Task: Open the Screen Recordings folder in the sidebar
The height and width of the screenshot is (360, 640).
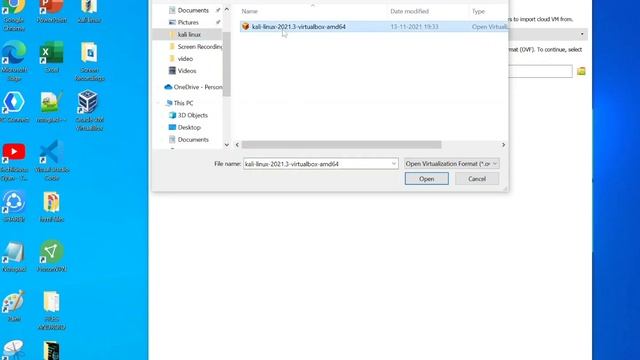Action: pos(200,47)
